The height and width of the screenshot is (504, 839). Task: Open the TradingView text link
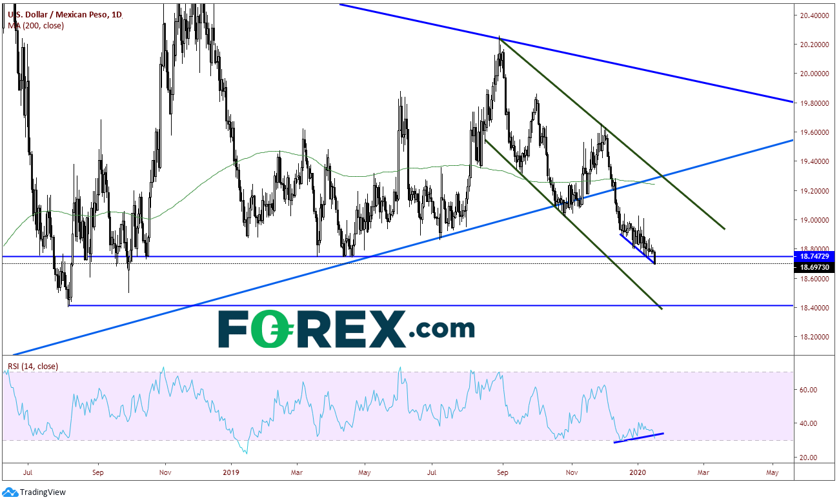click(x=43, y=492)
